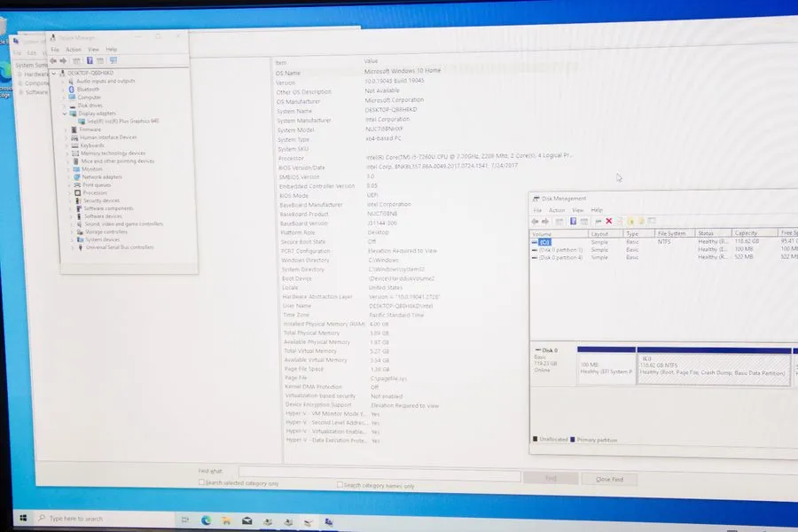Open File menu in Disk Management

click(x=537, y=210)
